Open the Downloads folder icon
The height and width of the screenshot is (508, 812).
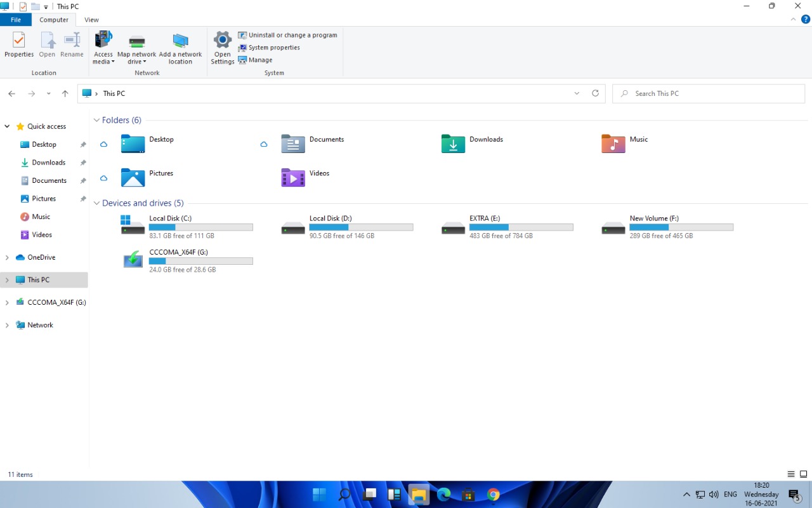coord(453,144)
